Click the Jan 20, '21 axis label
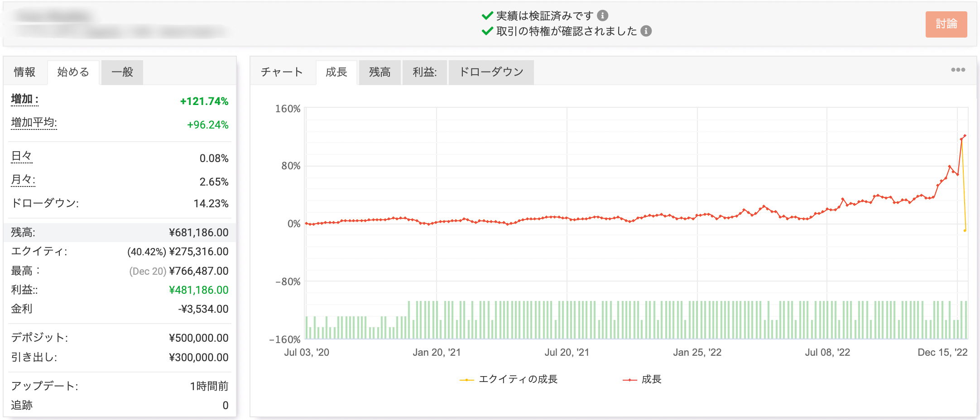 [x=437, y=353]
